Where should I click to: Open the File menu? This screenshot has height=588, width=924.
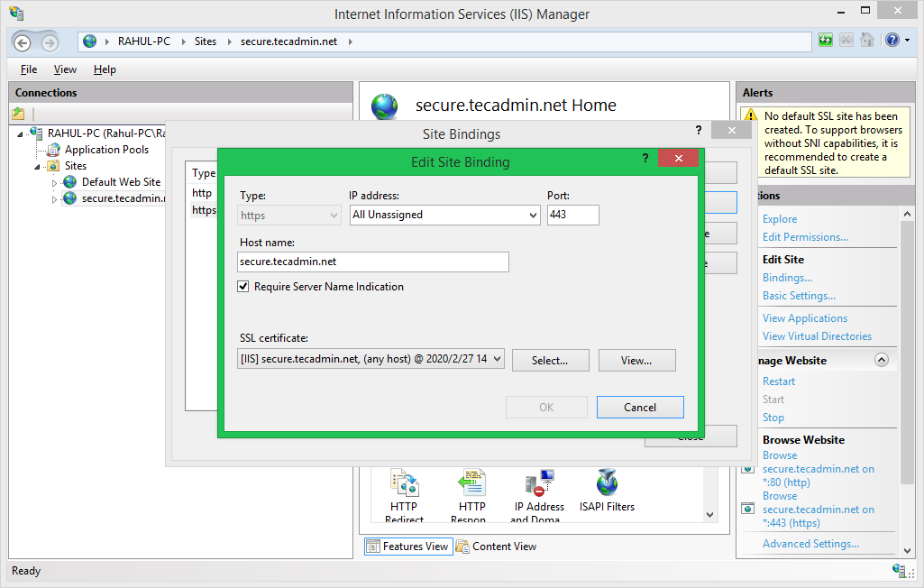click(x=28, y=69)
